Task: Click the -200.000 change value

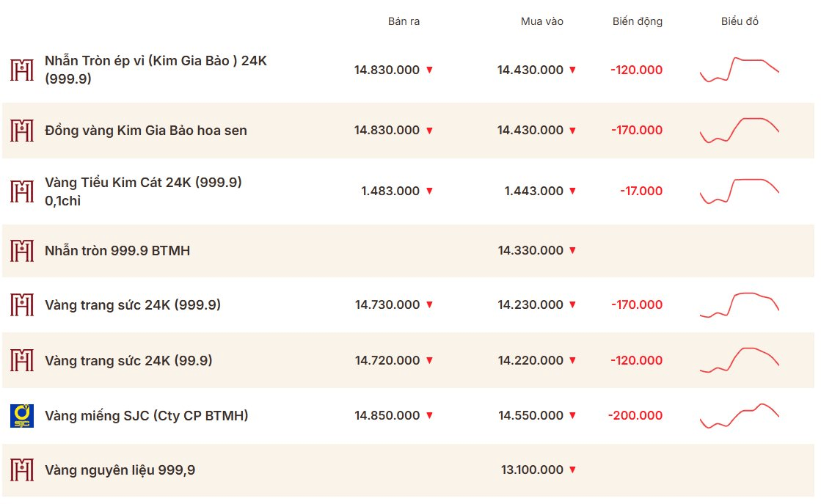Action: [635, 415]
